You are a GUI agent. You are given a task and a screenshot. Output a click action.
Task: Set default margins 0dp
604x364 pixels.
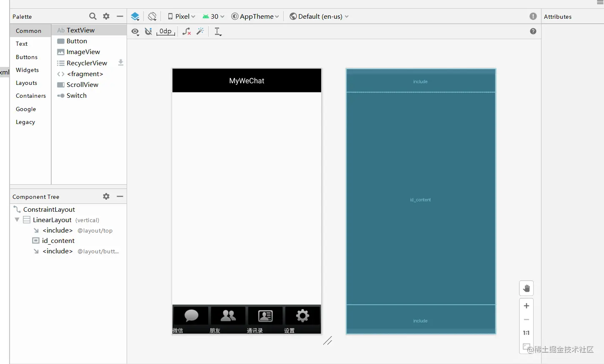pyautogui.click(x=166, y=32)
